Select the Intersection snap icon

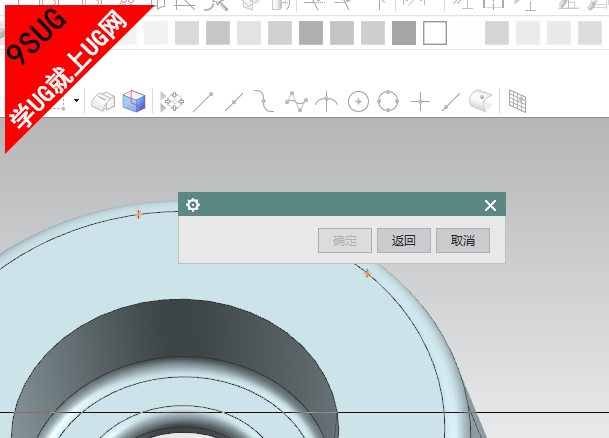(326, 102)
